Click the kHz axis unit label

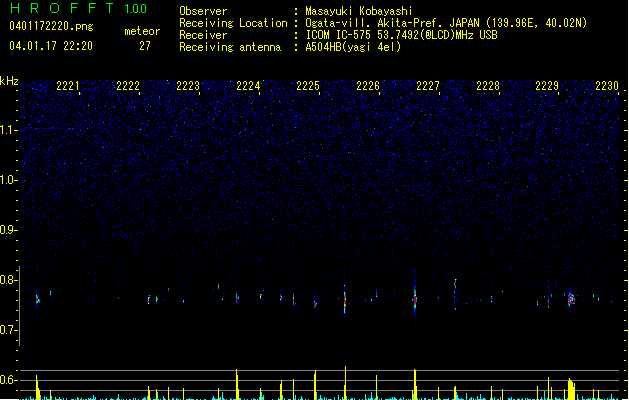click(x=9, y=81)
